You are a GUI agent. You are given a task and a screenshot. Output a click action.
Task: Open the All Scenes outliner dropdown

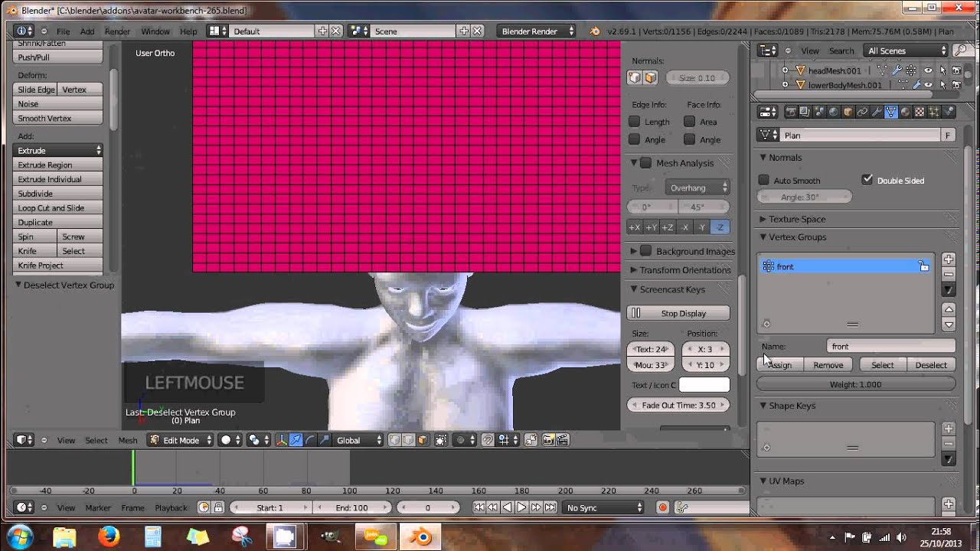click(x=906, y=51)
